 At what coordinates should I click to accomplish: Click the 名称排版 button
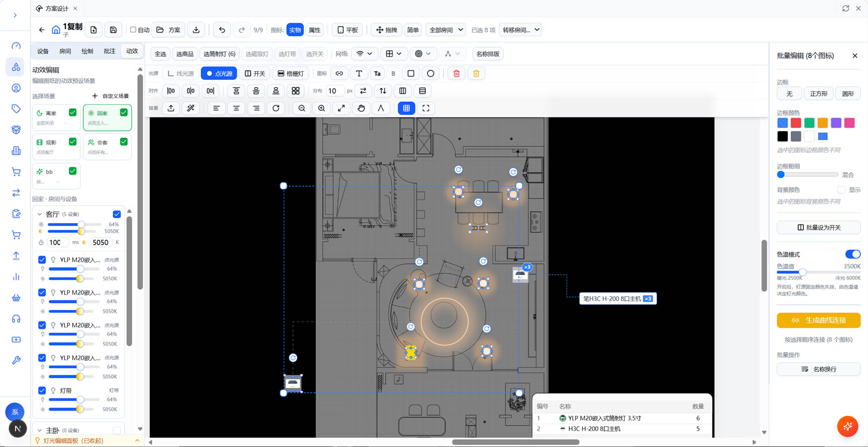point(488,54)
